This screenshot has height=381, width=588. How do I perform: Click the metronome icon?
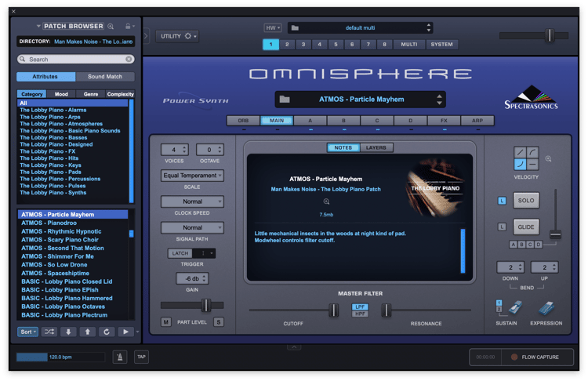(x=120, y=357)
